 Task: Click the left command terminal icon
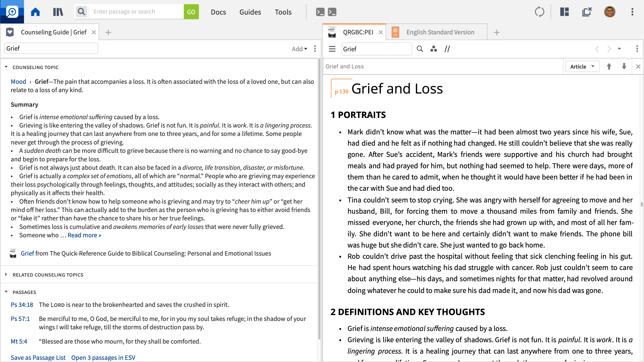pos(320,12)
